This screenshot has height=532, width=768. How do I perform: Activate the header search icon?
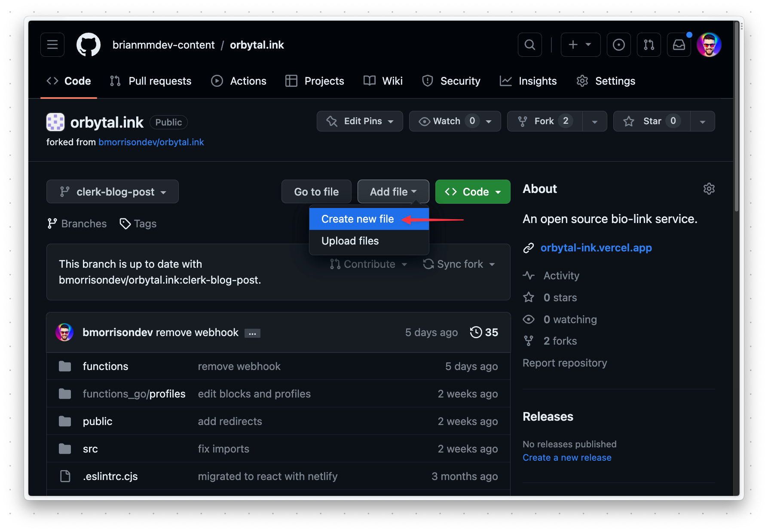[529, 44]
